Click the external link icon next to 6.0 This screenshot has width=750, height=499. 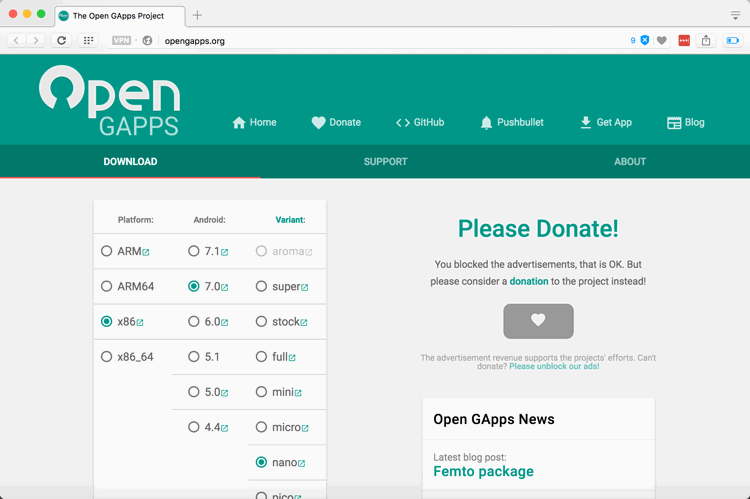coord(224,323)
